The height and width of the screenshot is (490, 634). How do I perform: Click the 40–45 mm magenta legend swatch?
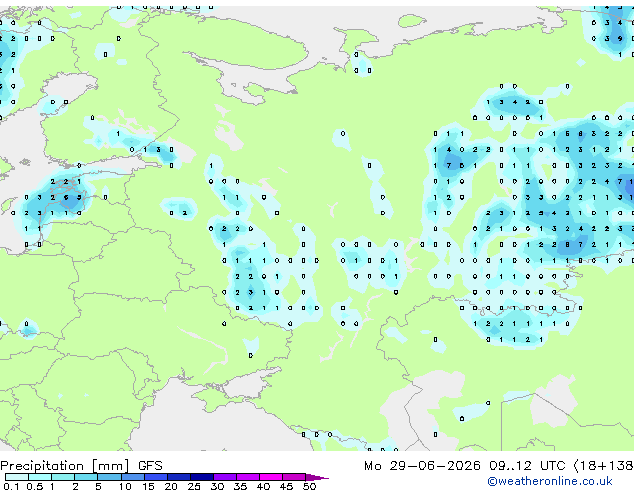point(271,477)
